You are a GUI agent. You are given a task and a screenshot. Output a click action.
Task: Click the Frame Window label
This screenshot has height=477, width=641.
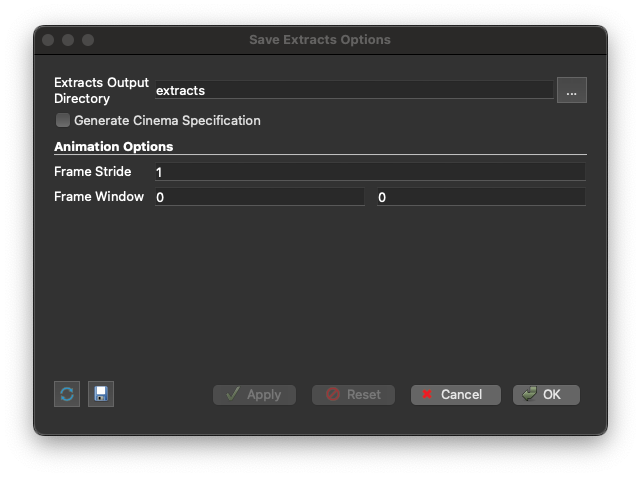pos(98,197)
